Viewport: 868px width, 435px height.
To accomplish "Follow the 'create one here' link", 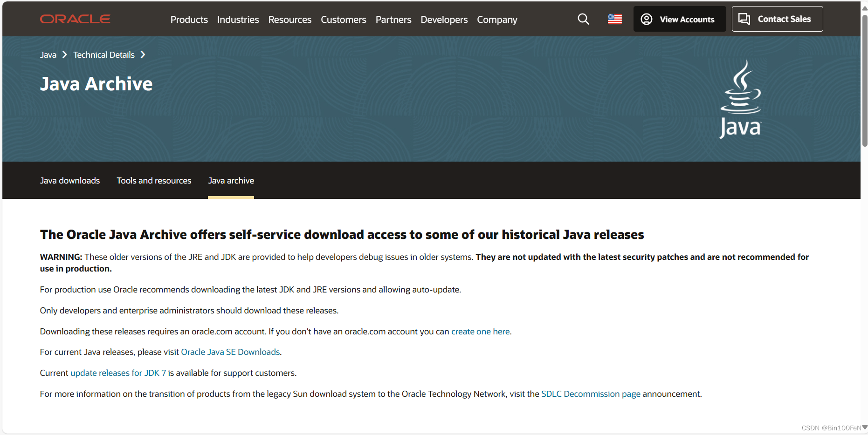I will coord(480,332).
